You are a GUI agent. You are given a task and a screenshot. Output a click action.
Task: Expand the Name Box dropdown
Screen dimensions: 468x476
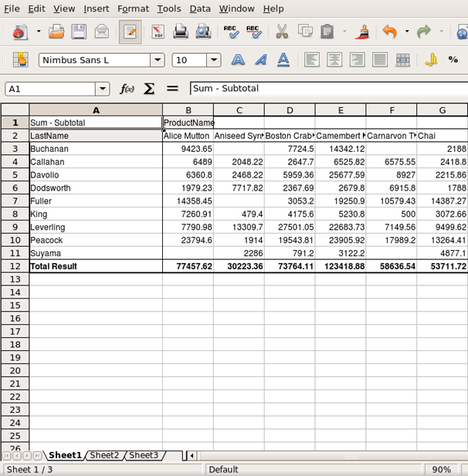click(x=103, y=89)
